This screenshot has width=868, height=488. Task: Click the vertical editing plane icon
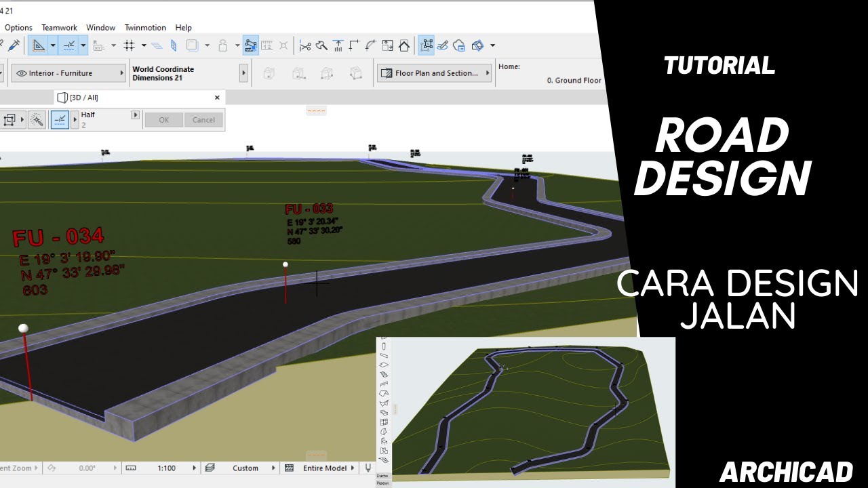(174, 45)
